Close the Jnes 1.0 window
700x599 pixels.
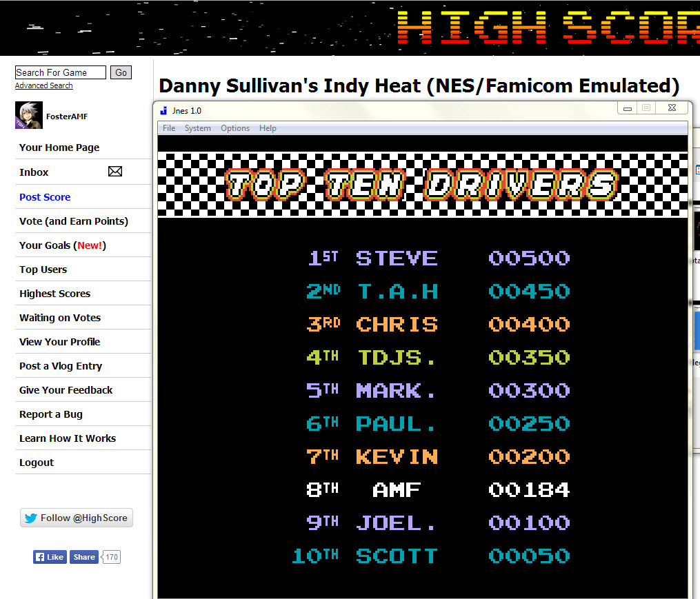pyautogui.click(x=672, y=108)
